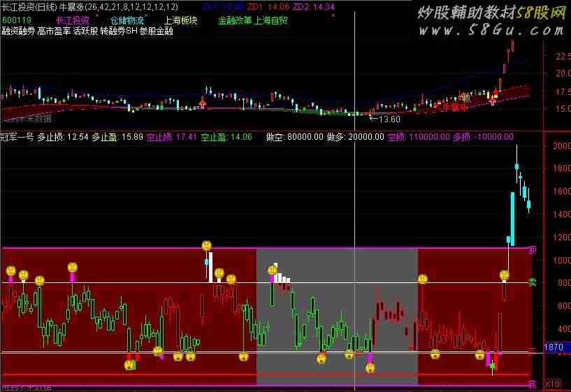Click the tall cyan candle in the lower indicator

click(513, 219)
